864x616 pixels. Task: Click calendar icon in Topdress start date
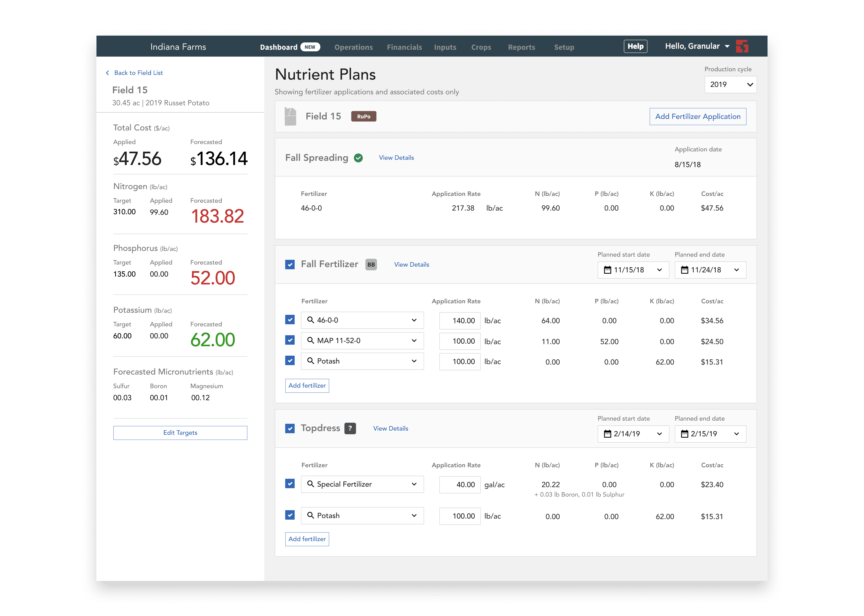coord(607,433)
